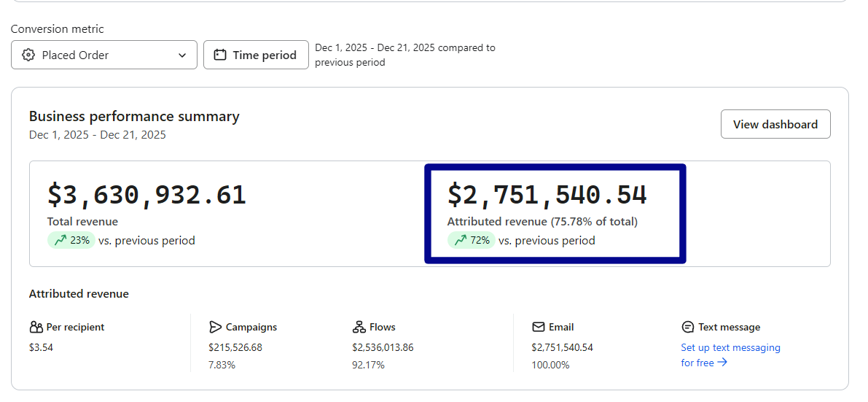
Task: Click the Campaigns revenue value $215,526.68
Action: (235, 348)
